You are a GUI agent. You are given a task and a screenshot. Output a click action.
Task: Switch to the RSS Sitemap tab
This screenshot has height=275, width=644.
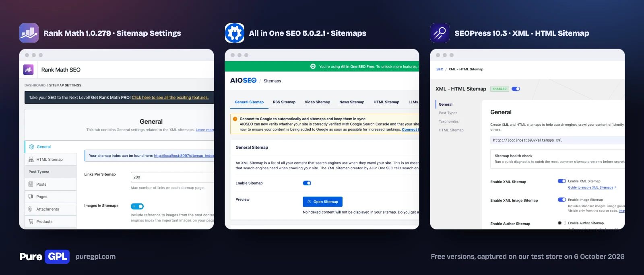coord(284,102)
